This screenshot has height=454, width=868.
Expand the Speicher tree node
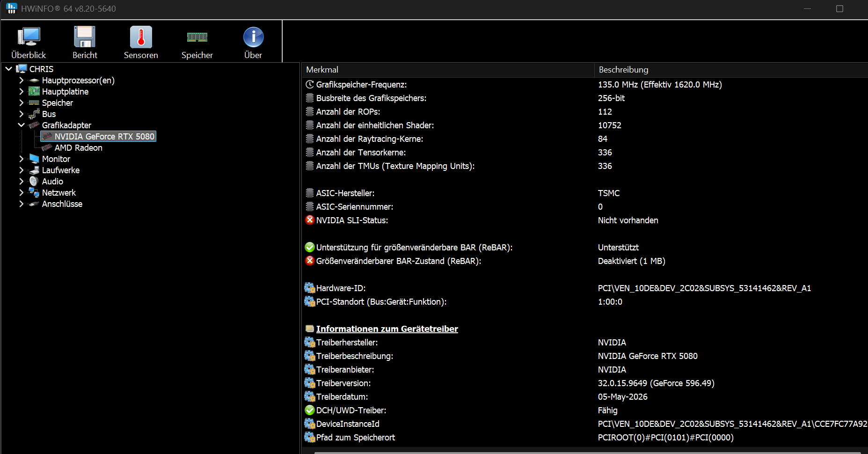click(21, 103)
